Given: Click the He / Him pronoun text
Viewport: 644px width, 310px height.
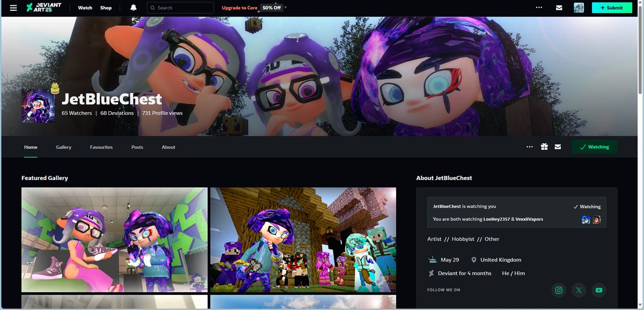Looking at the screenshot, I should click(x=514, y=273).
